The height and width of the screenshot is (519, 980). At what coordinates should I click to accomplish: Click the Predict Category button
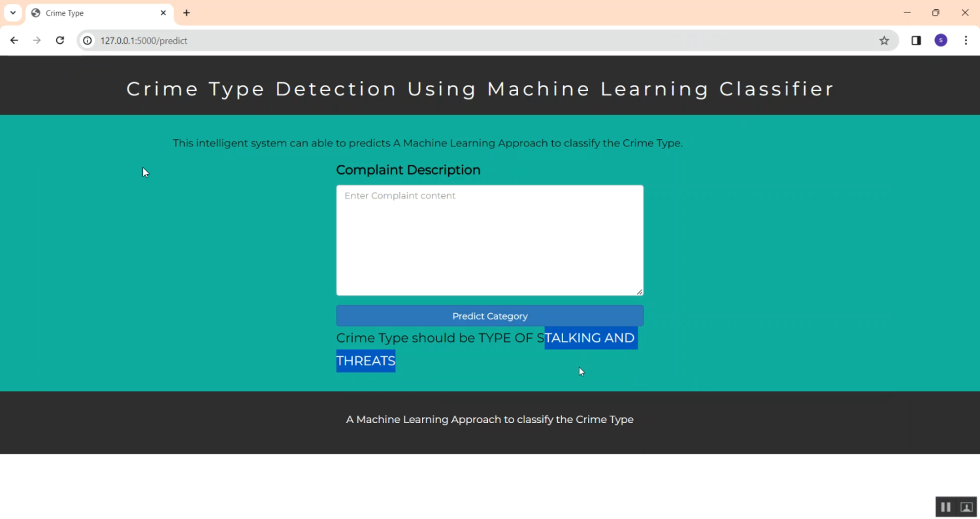[x=489, y=316]
